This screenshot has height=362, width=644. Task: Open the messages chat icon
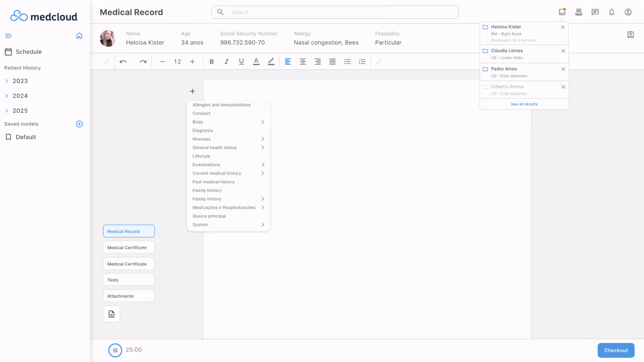coord(595,12)
